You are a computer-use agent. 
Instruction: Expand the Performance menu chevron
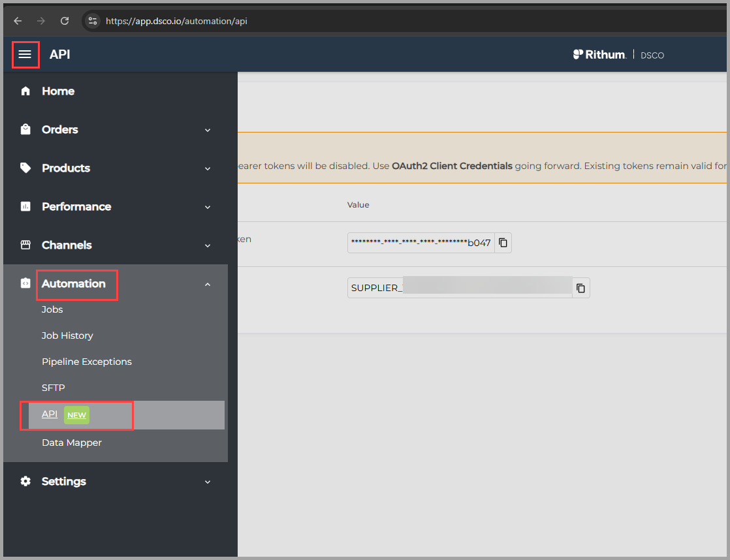[x=208, y=207]
